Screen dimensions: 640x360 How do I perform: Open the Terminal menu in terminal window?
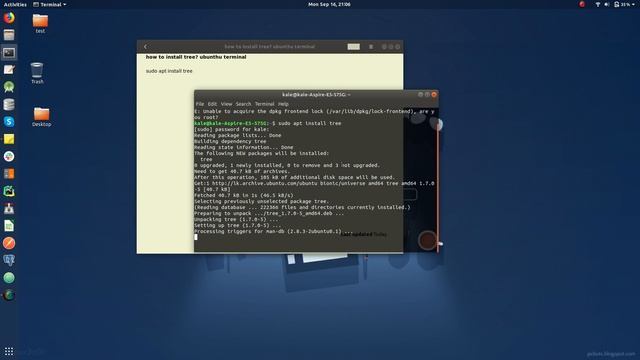[x=265, y=104]
